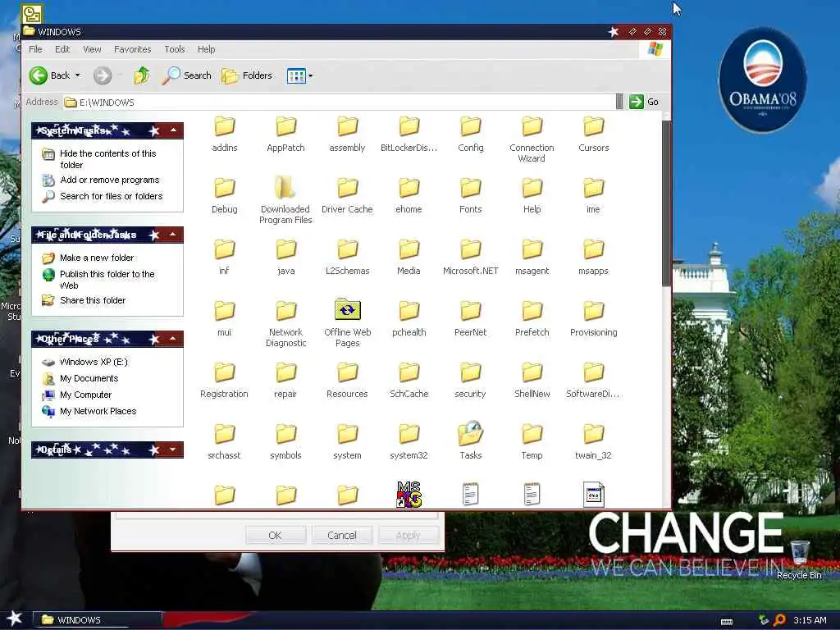Screen dimensions: 840x630
Task: Click the clock showing 3:15 AM
Action: tap(810, 620)
